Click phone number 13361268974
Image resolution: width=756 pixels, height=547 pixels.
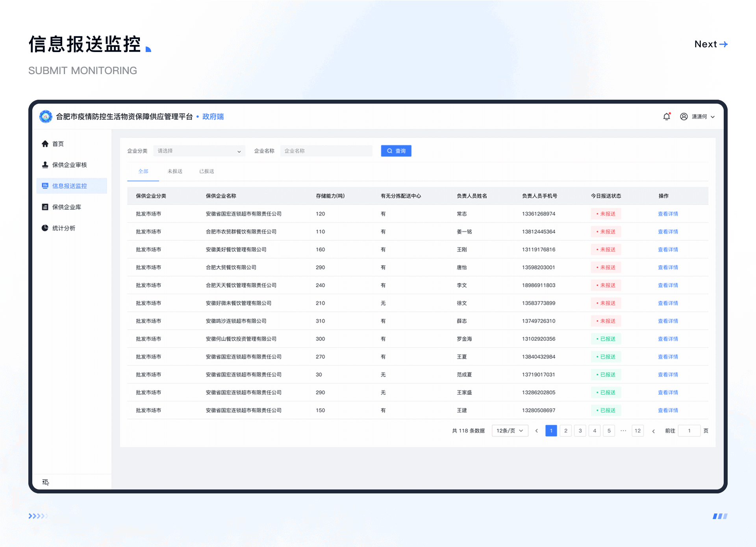pyautogui.click(x=539, y=214)
